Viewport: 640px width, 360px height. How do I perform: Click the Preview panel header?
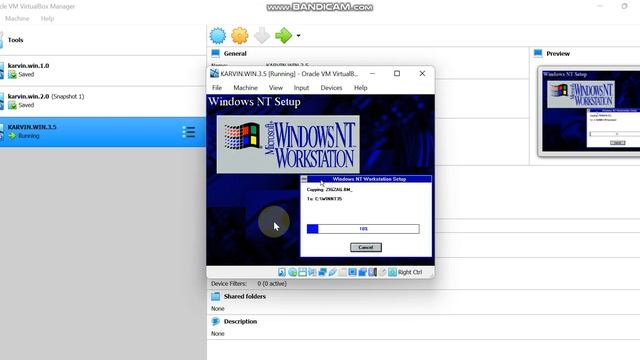coord(558,53)
